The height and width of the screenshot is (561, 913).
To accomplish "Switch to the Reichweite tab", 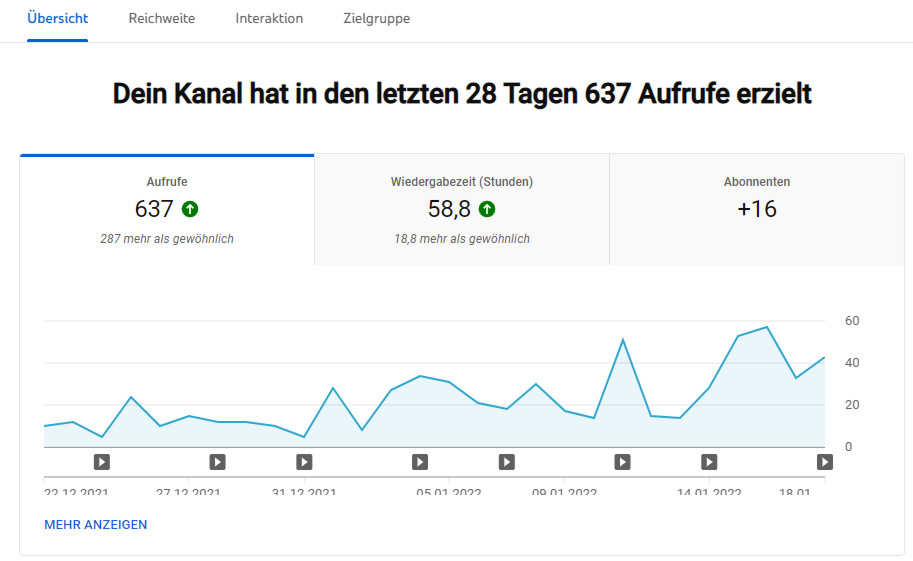I will pyautogui.click(x=162, y=19).
